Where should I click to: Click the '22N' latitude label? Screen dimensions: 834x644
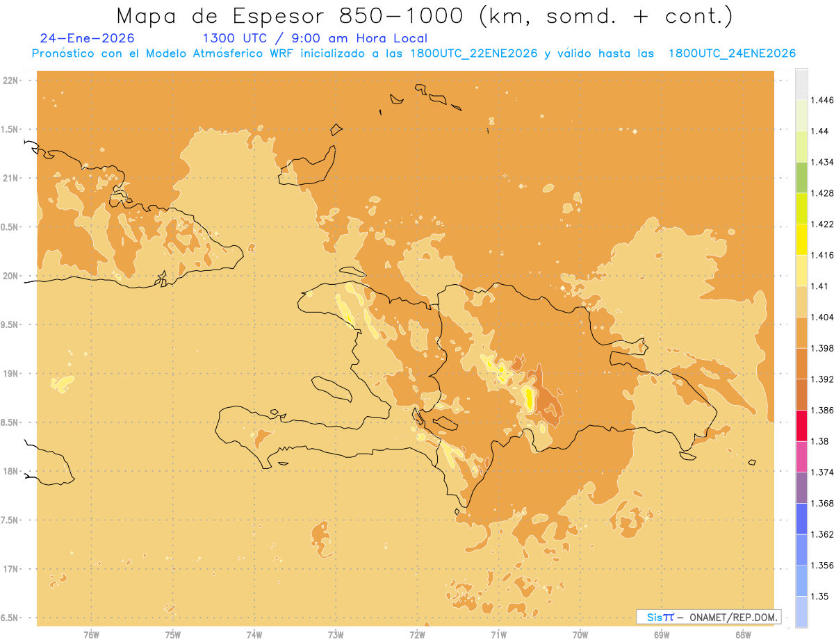coord(12,80)
